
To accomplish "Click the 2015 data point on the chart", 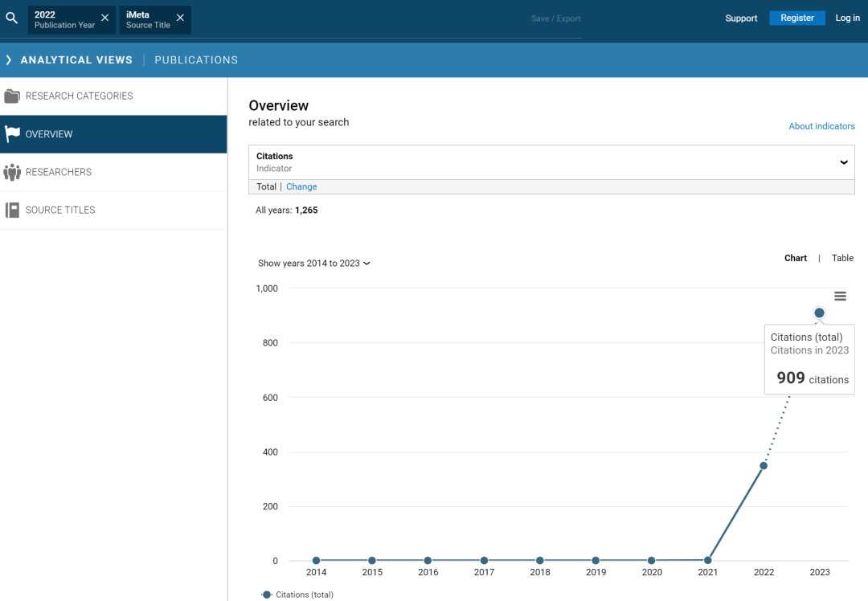I will click(x=372, y=561).
